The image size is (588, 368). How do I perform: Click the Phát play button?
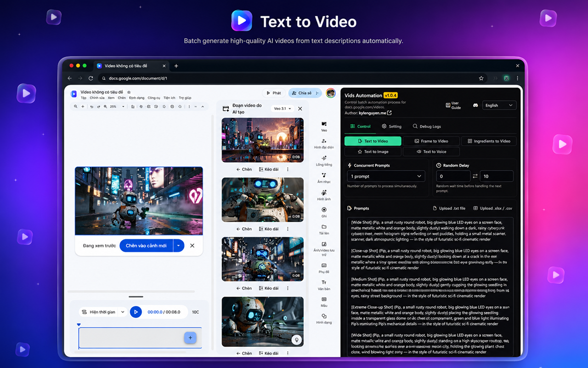(x=274, y=93)
